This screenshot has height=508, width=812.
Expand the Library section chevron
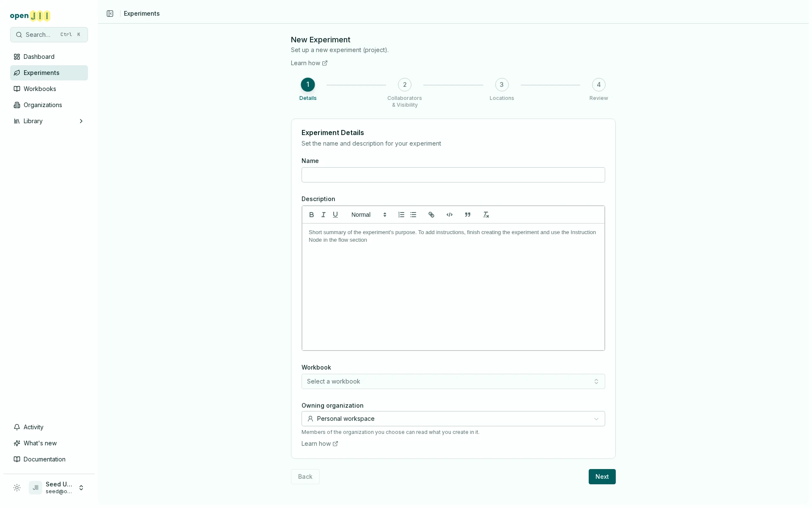click(81, 121)
